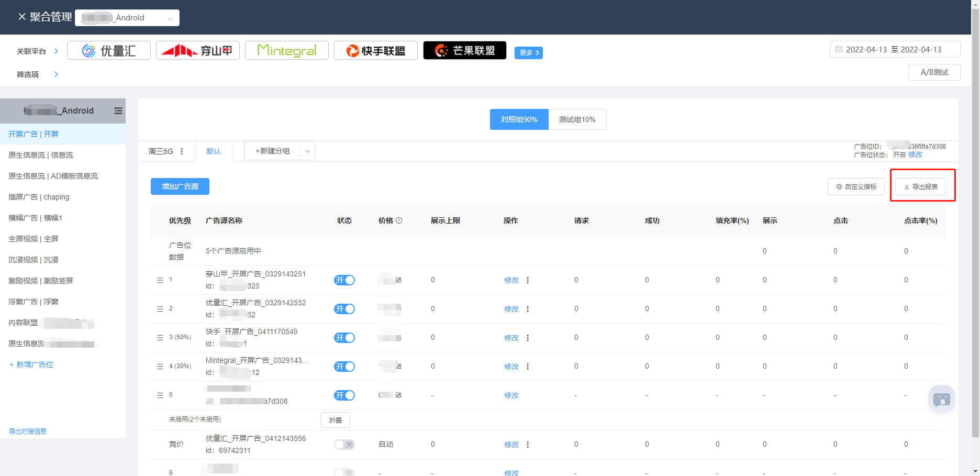
Task: Enable the 优量汇_开屏广告_0412143556 switch
Action: tap(344, 445)
